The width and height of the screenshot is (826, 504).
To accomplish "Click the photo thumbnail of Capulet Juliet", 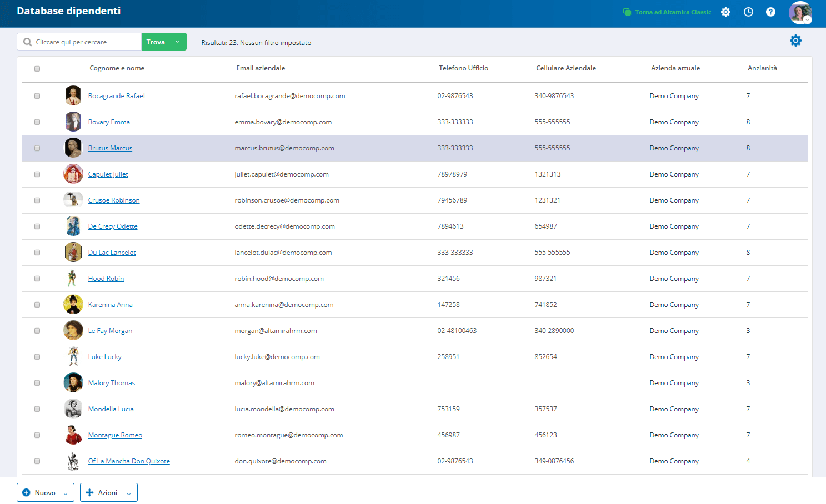I will point(73,174).
